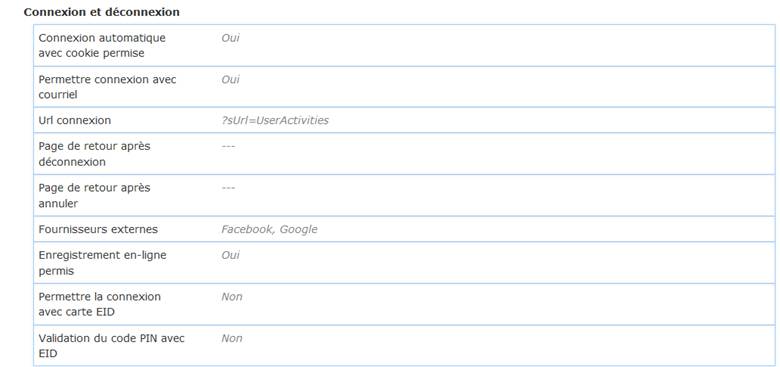
Task: Select the 'Fournisseurs externes' label
Action: click(x=98, y=229)
